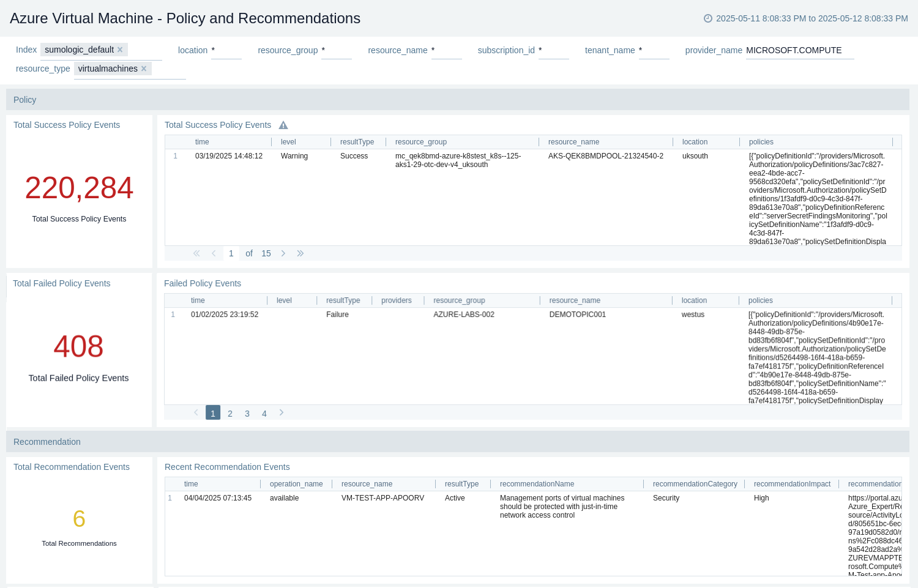
Task: Select page 1 in Failed Policy Events
Action: click(213, 413)
